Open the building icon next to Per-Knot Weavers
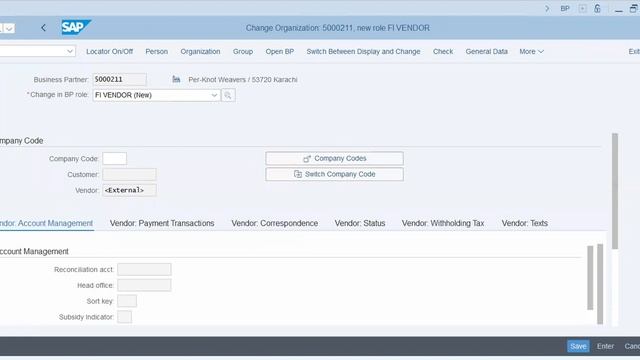Image resolution: width=640 pixels, height=360 pixels. (176, 79)
